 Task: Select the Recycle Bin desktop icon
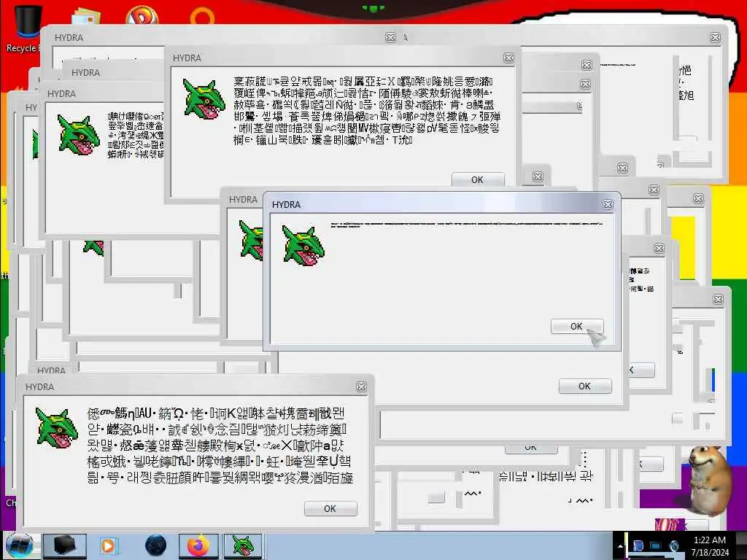tap(28, 28)
